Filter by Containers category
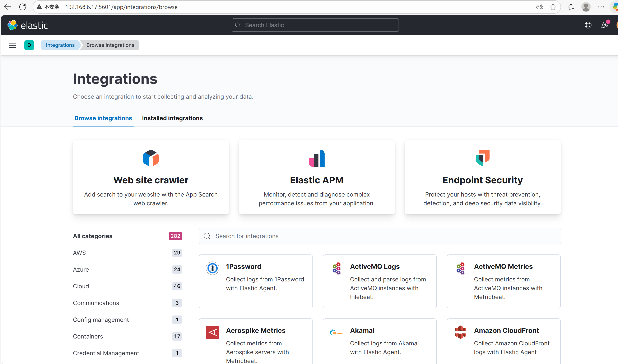The height and width of the screenshot is (364, 618). click(88, 336)
